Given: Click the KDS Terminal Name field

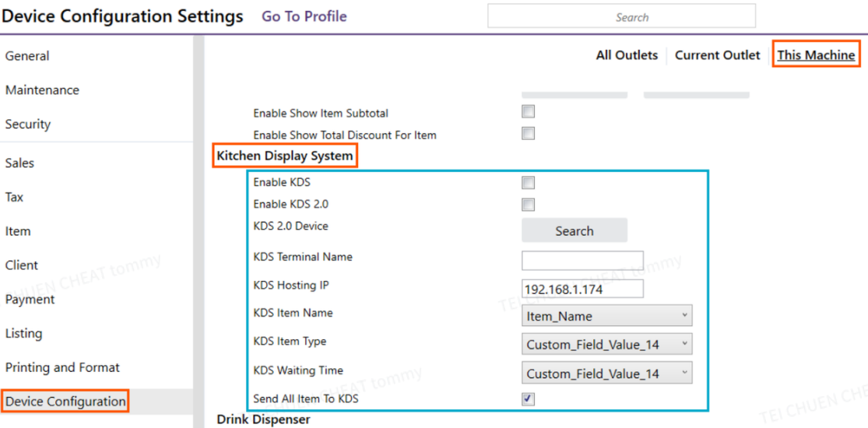Looking at the screenshot, I should 582,261.
